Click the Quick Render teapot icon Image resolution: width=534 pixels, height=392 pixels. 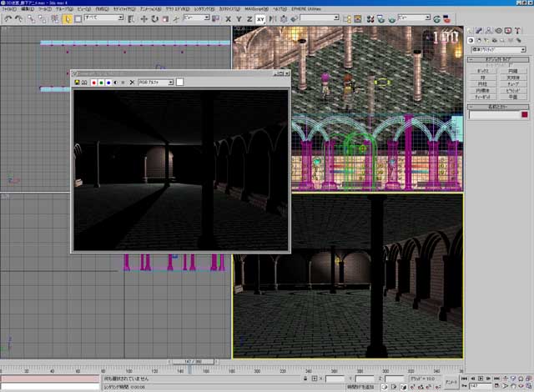tap(391, 19)
